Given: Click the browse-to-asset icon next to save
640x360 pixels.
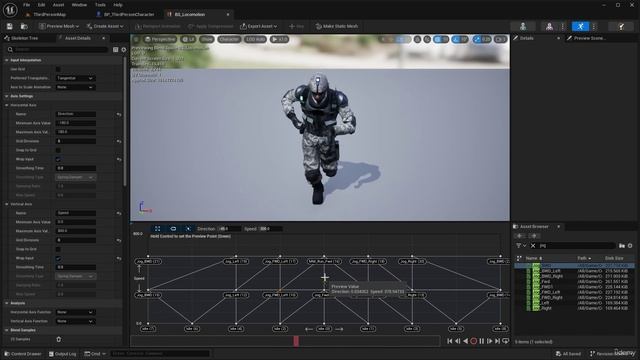Looking at the screenshot, I should point(24,26).
